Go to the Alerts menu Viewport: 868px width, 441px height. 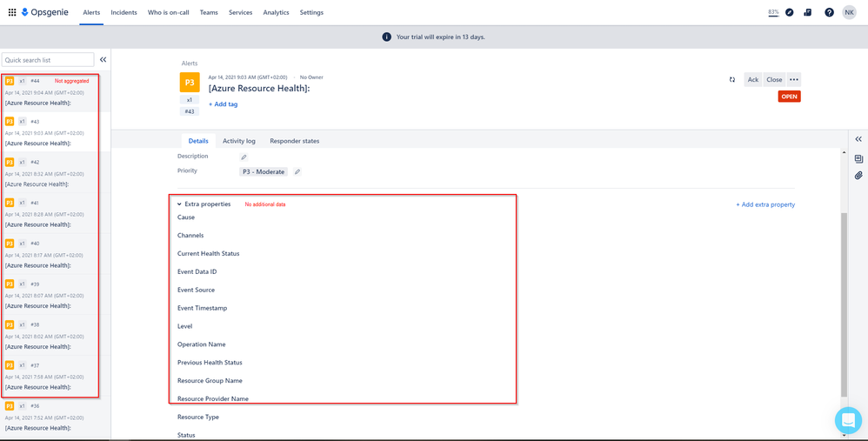[x=91, y=12]
